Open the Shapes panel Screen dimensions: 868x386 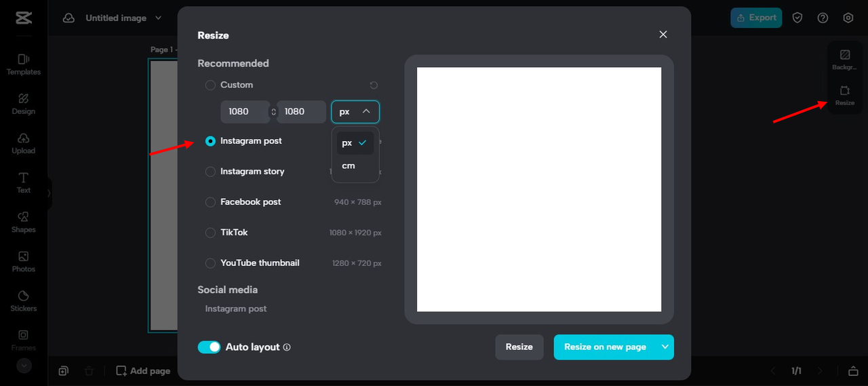pos(24,222)
